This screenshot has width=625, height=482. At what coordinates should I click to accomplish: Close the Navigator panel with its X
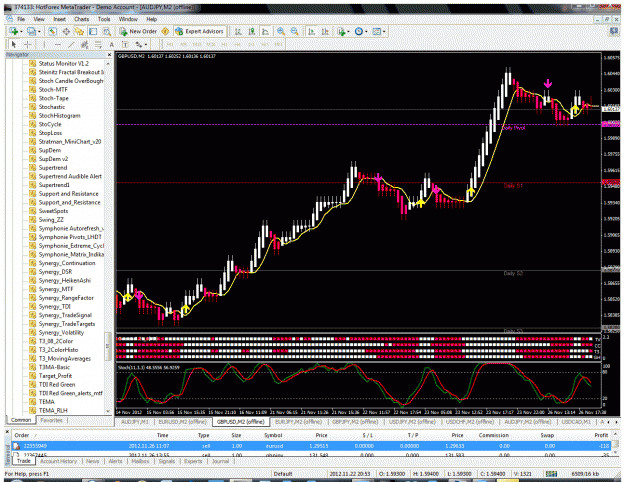pyautogui.click(x=109, y=55)
